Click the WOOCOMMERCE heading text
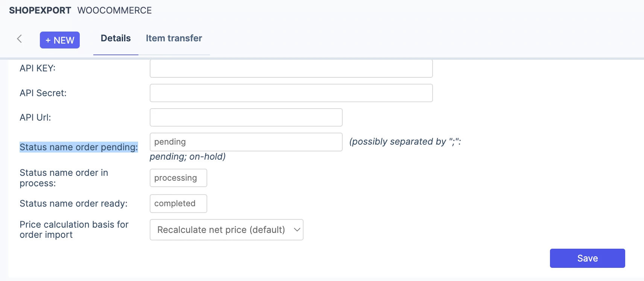644x281 pixels. 114,11
